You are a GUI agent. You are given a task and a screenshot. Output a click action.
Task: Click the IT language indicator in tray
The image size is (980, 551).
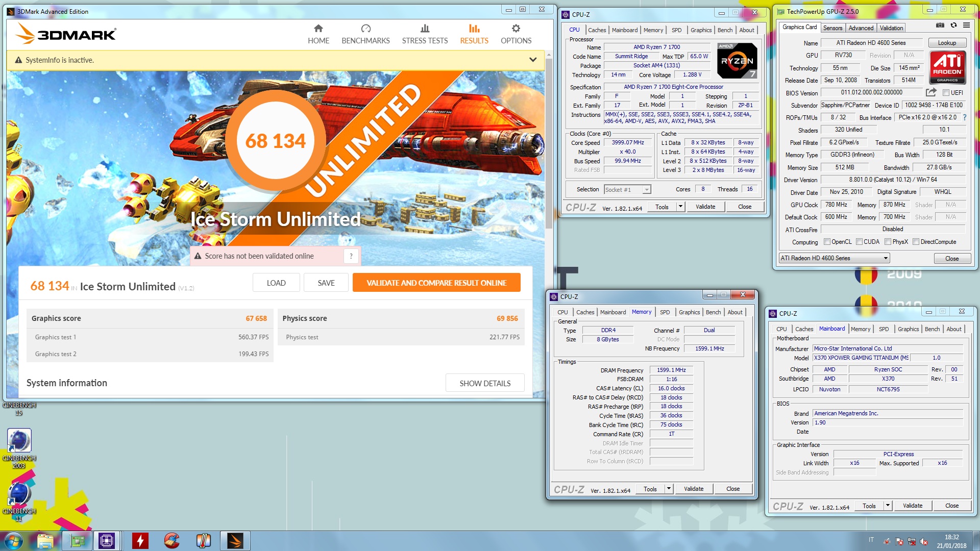click(871, 539)
